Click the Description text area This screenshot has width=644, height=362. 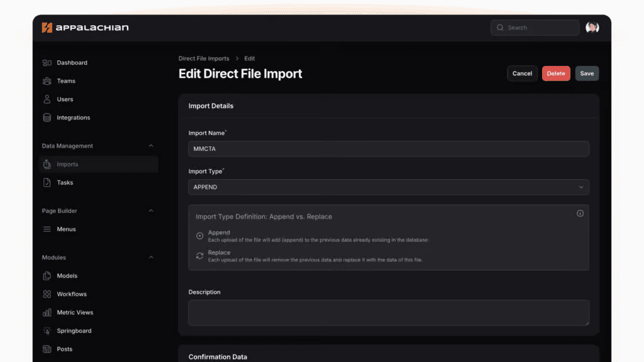[x=389, y=313]
